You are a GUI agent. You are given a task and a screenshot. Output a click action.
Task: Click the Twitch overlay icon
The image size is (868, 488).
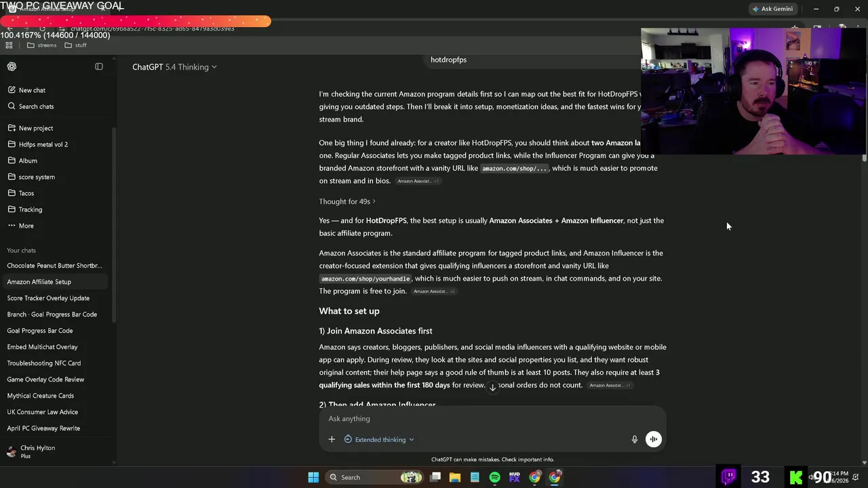[729, 476]
